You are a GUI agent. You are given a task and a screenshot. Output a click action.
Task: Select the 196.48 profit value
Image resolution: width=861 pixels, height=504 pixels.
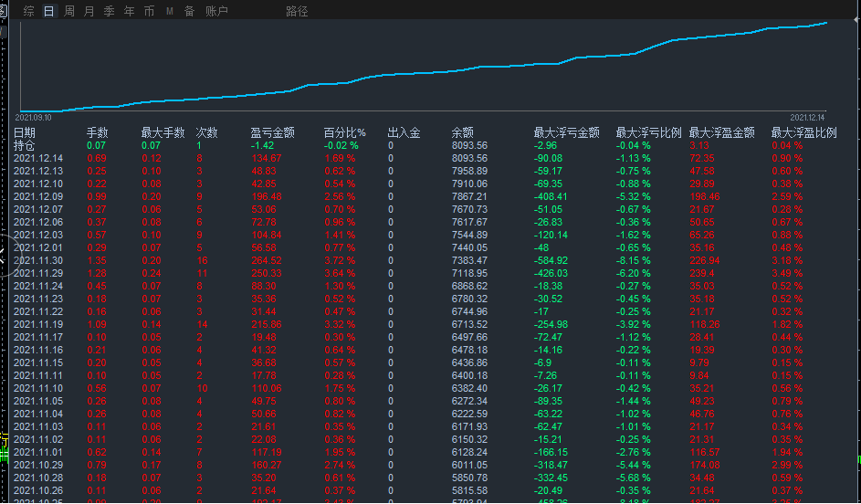(x=267, y=196)
